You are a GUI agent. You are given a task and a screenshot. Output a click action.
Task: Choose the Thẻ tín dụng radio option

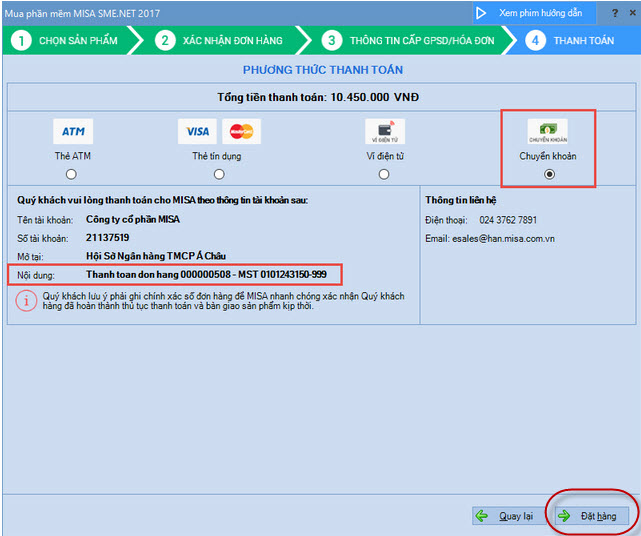(x=217, y=174)
